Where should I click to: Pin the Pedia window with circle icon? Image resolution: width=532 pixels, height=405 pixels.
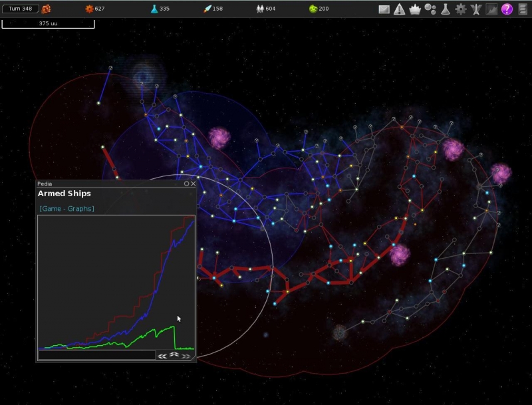click(186, 184)
